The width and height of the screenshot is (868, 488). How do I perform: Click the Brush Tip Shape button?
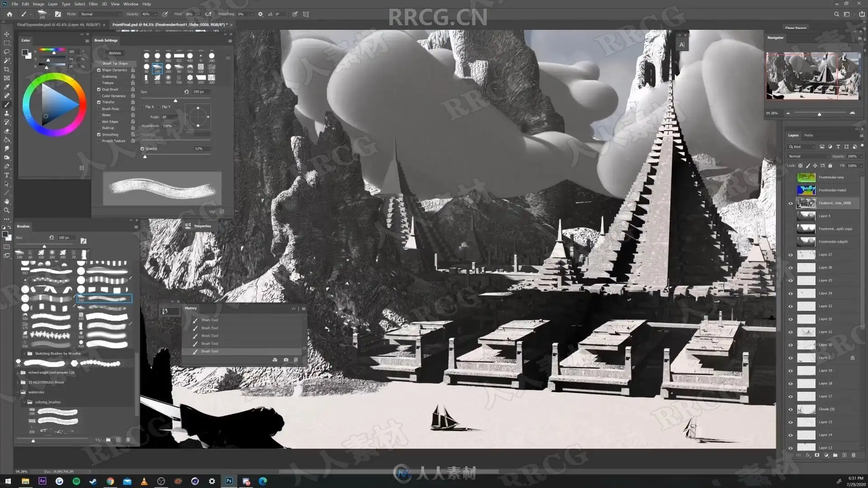[115, 63]
